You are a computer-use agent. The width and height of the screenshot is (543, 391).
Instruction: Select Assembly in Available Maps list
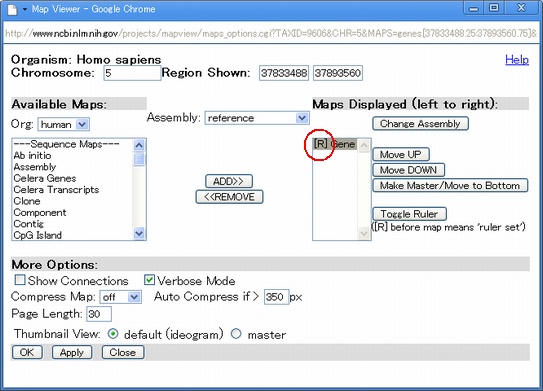tap(72, 167)
